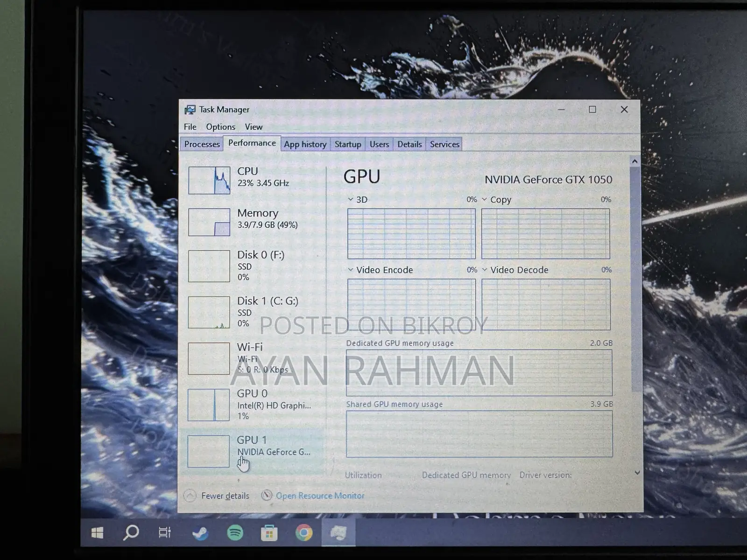Open the Windows Start menu
The height and width of the screenshot is (560, 747).
coord(97,533)
